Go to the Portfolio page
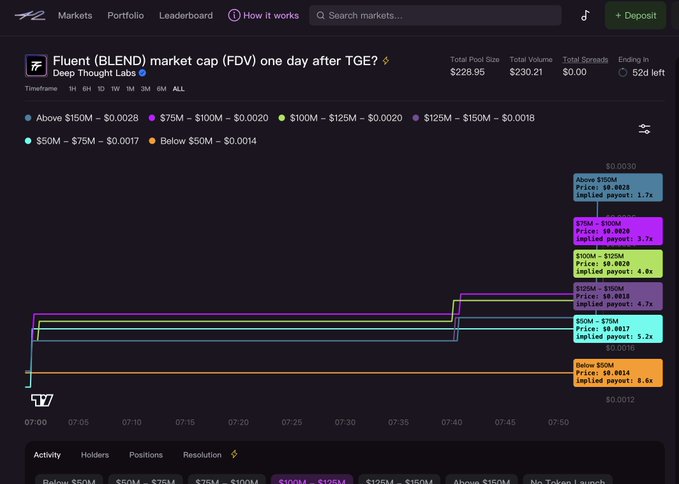 pyautogui.click(x=125, y=16)
